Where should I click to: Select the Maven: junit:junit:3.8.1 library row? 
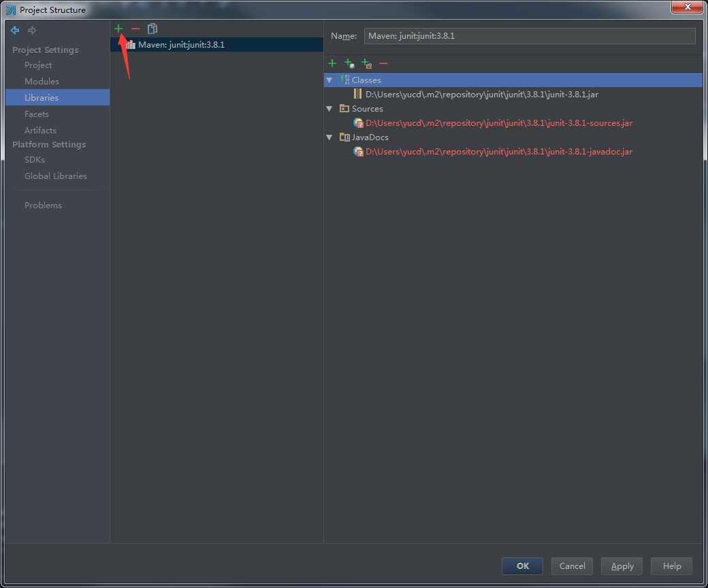[x=216, y=44]
